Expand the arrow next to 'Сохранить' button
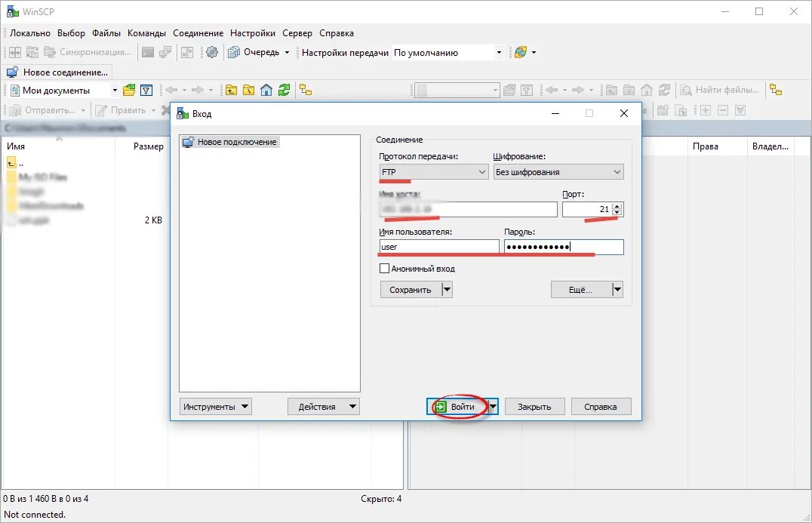The height and width of the screenshot is (523, 812). click(x=448, y=290)
